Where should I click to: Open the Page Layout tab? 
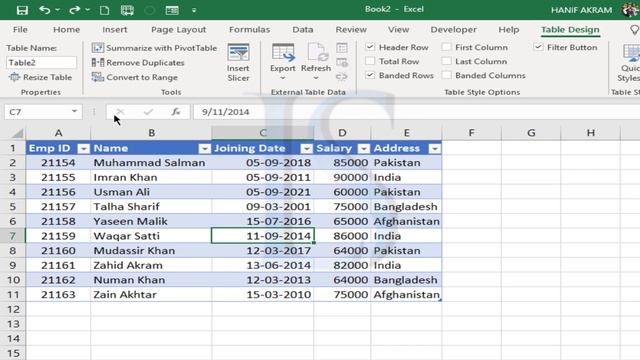pyautogui.click(x=178, y=29)
